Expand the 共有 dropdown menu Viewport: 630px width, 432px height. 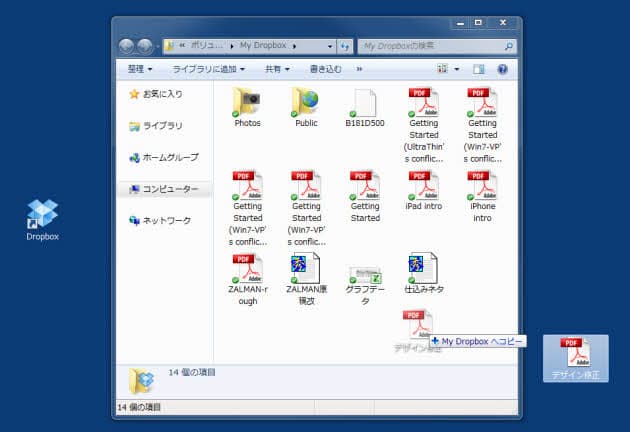pos(277,69)
